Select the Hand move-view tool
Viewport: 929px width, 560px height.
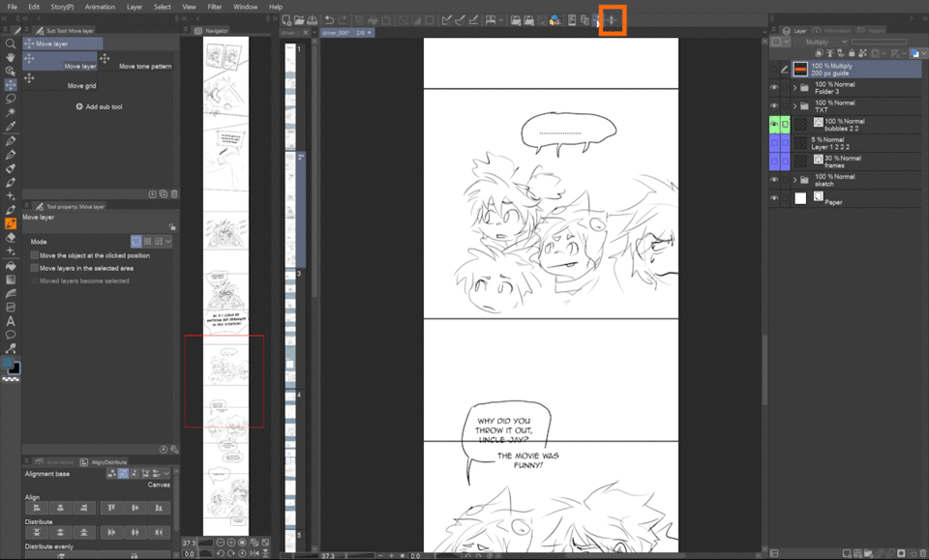click(10, 57)
